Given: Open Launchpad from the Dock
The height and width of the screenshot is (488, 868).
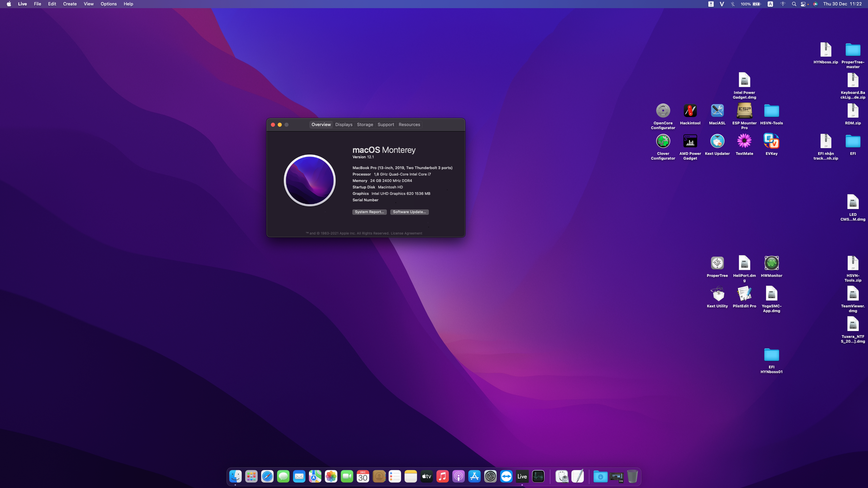Looking at the screenshot, I should pyautogui.click(x=251, y=476).
